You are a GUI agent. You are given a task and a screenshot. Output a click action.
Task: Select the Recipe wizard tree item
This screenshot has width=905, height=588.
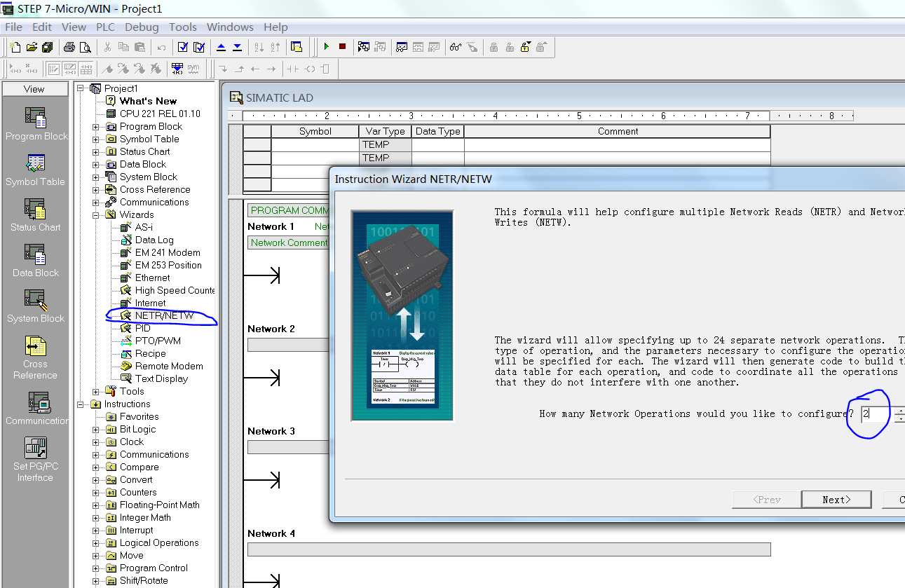150,354
